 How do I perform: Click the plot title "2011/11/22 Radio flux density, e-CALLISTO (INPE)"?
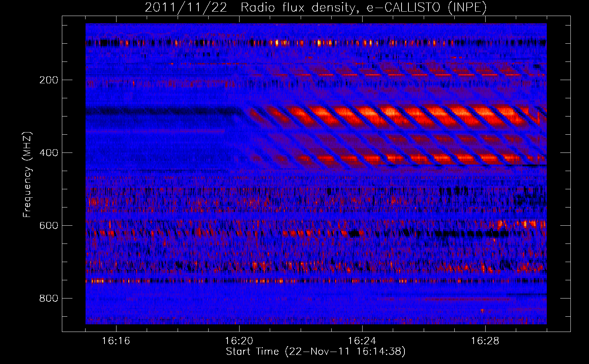(x=316, y=7)
